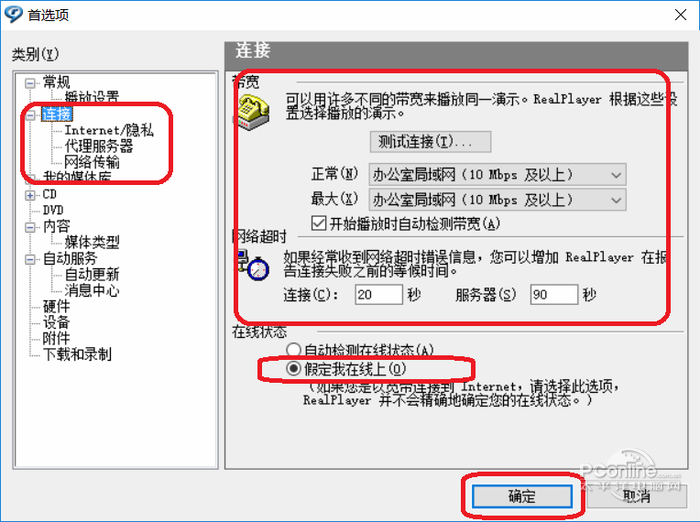This screenshot has height=522, width=700.
Task: Select 代理服务器 in category tree
Action: pos(99,146)
